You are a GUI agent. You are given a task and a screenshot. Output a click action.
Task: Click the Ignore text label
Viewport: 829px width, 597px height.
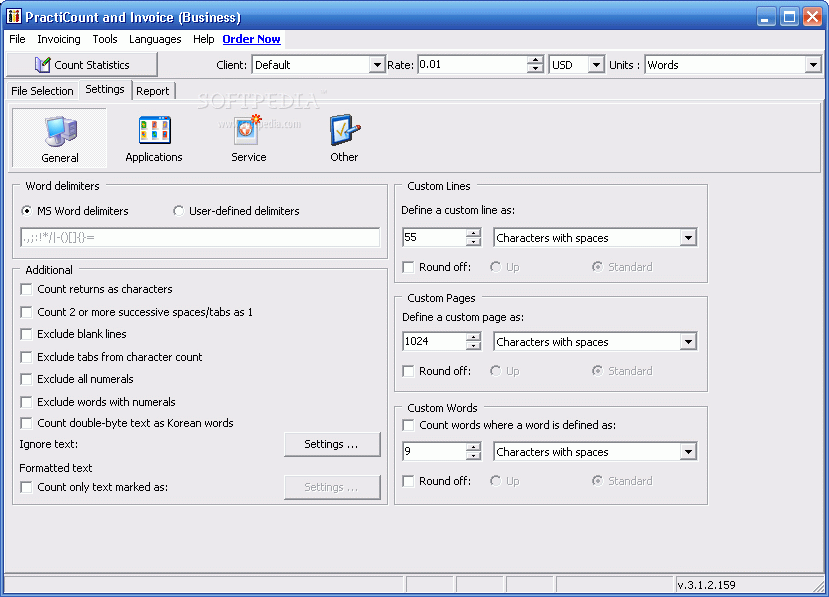[49, 444]
